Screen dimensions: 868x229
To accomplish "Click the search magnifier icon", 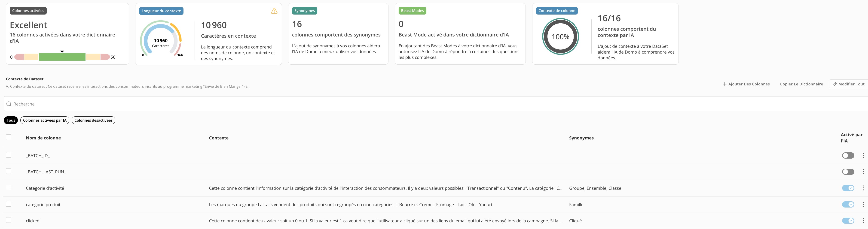I will pyautogui.click(x=9, y=104).
